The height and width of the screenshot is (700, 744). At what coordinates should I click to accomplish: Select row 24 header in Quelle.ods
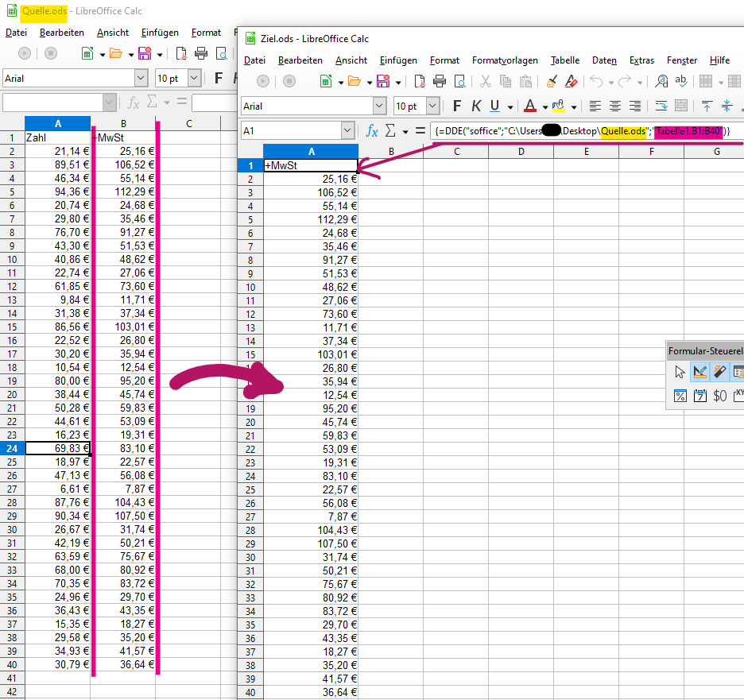pos(13,448)
